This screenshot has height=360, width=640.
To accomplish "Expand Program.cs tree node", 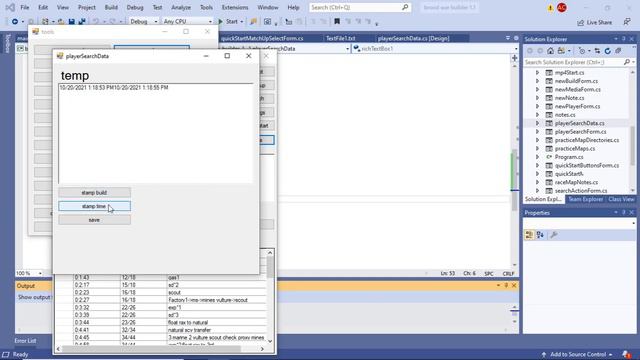I will [x=538, y=157].
